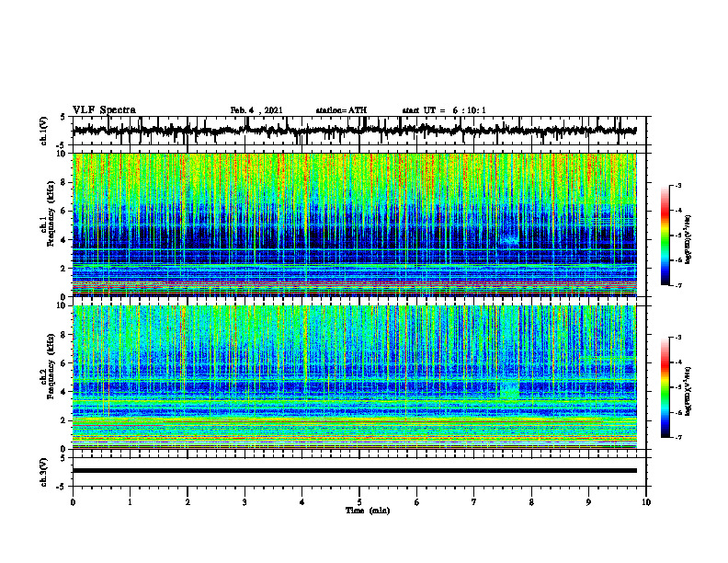The image size is (728, 563).
Task: Click the "VLF Spectra" plot title
Action: click(104, 110)
